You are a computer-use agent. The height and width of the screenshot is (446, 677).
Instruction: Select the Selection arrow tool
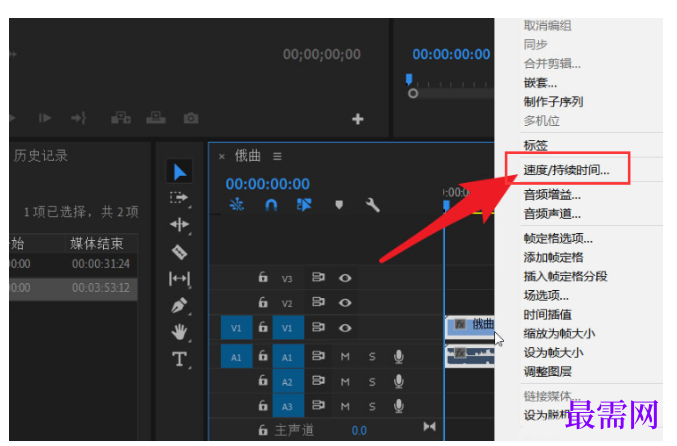tap(179, 172)
